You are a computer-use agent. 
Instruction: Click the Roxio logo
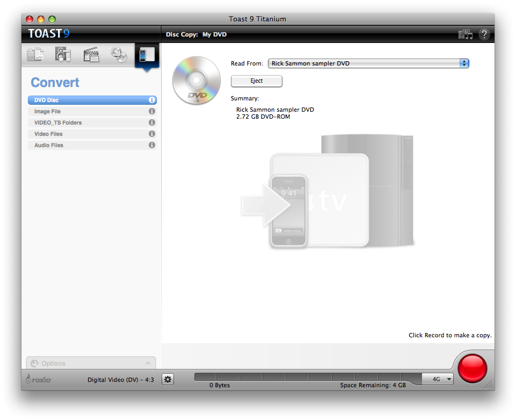point(39,379)
